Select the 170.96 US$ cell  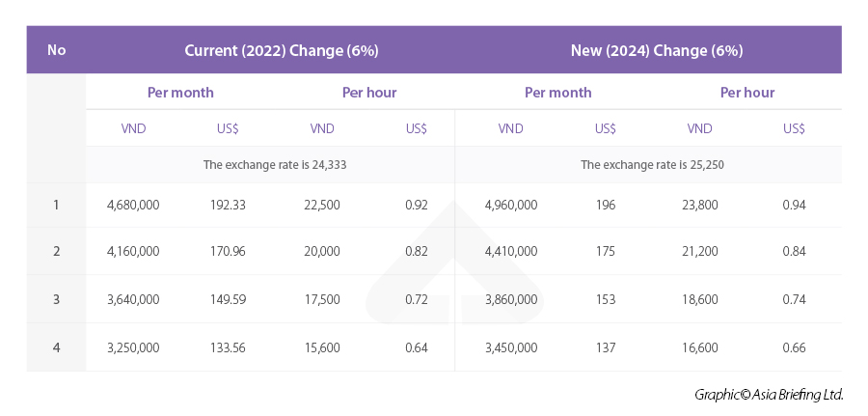228,251
